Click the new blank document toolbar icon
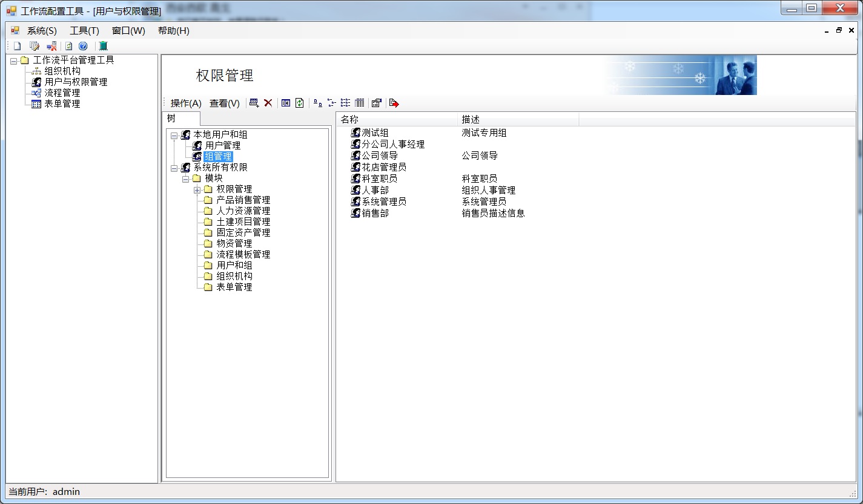Screen dimensions: 863x504 (17, 46)
